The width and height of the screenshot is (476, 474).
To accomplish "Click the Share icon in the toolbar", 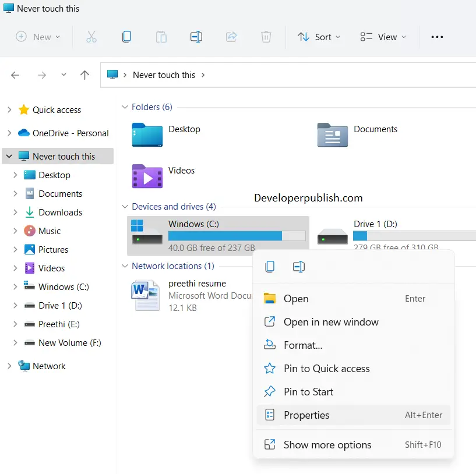I will 231,37.
